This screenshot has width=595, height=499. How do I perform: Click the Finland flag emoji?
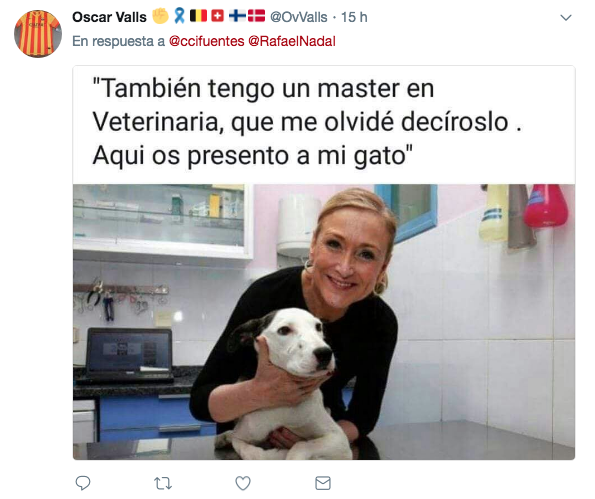pyautogui.click(x=237, y=16)
